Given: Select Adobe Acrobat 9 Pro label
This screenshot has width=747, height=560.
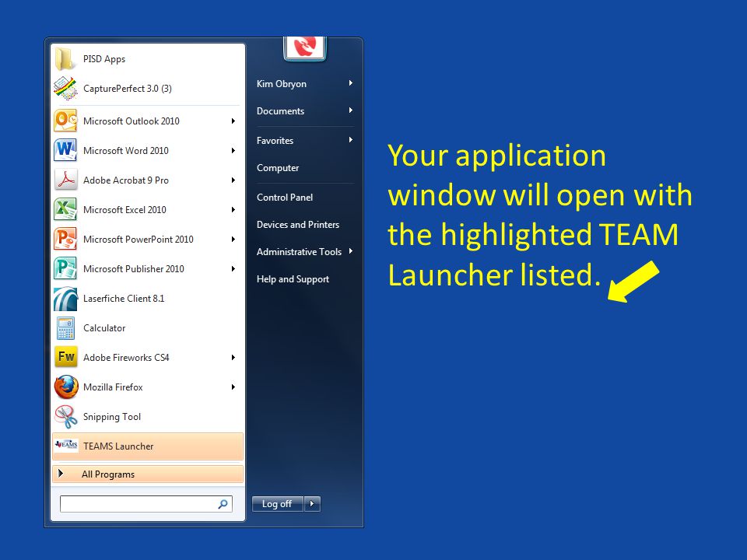Looking at the screenshot, I should (126, 180).
